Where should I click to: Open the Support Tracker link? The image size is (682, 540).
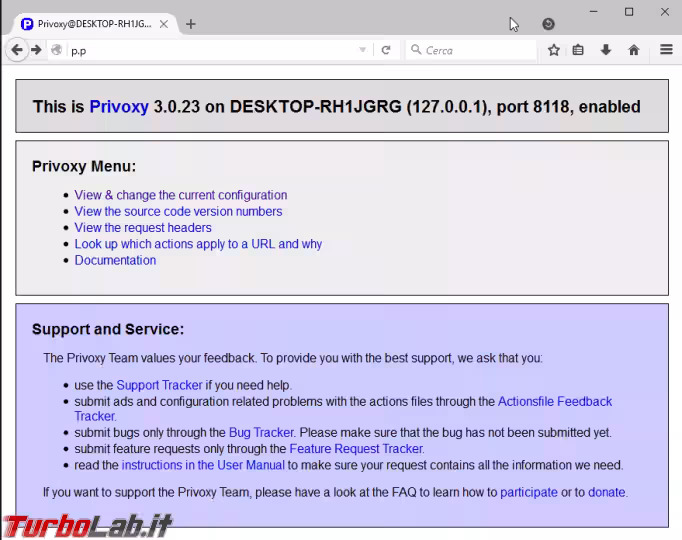pos(159,385)
